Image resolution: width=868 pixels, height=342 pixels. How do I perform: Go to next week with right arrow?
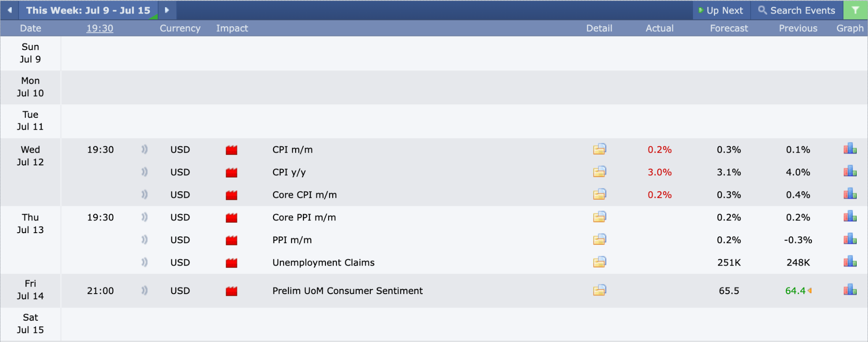[167, 10]
